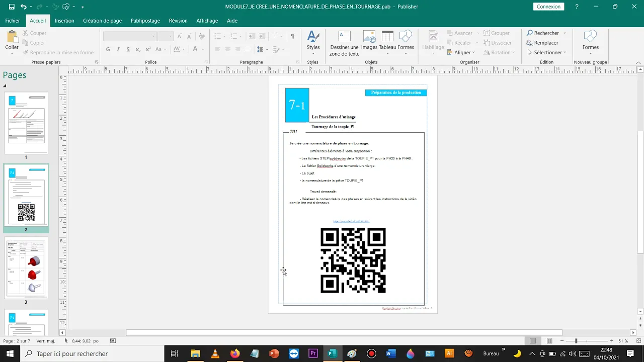Click the Undo arrow in quick access
644x362 pixels.
click(23, 7)
